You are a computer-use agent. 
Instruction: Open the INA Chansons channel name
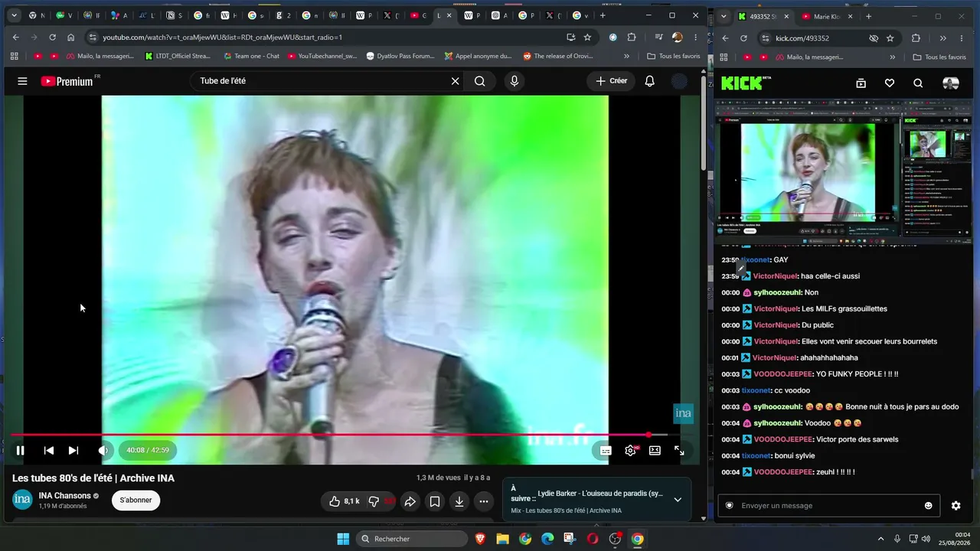64,495
